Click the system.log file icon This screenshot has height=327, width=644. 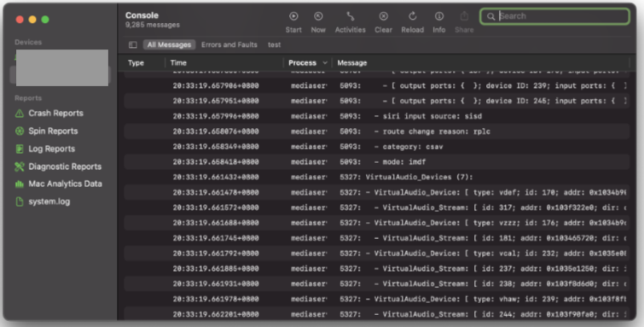pyautogui.click(x=20, y=201)
